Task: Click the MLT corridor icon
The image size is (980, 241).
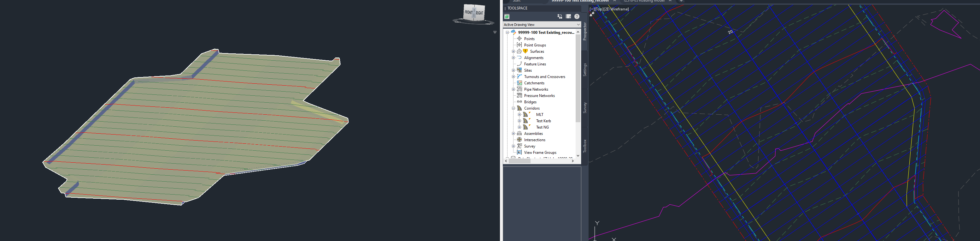Action: tap(525, 114)
